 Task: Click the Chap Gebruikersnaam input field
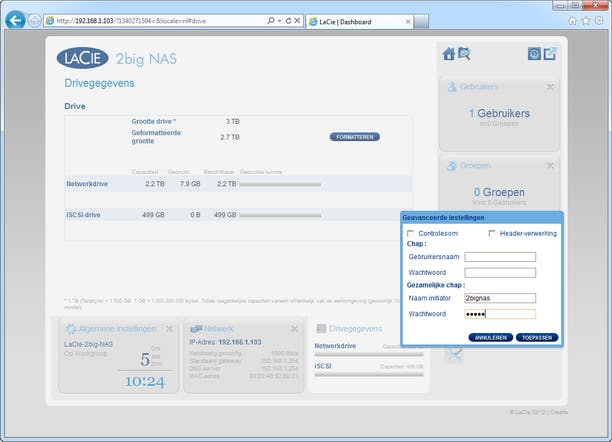(500, 257)
